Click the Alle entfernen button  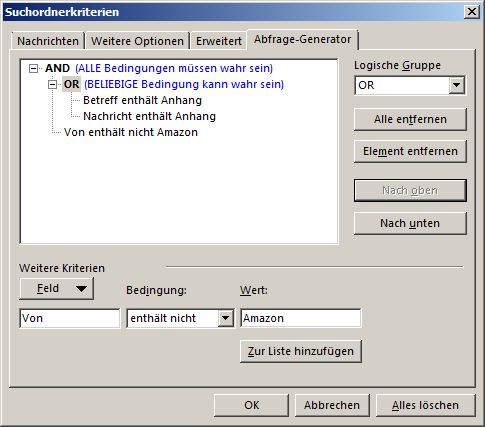[410, 119]
